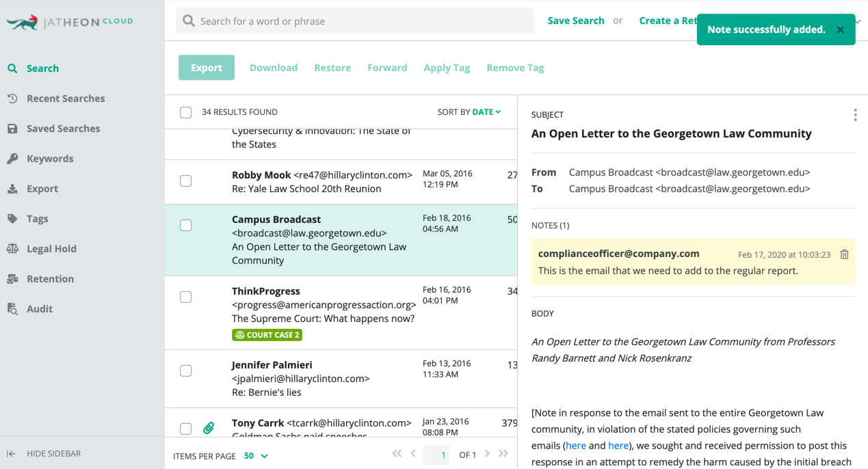Click the Tags tag icon
This screenshot has height=469, width=868.
point(12,219)
